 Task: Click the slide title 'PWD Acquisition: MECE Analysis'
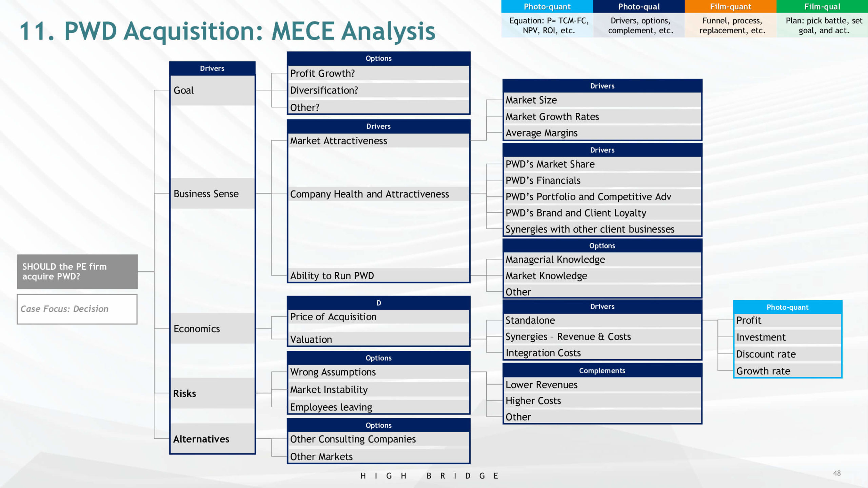(x=250, y=31)
